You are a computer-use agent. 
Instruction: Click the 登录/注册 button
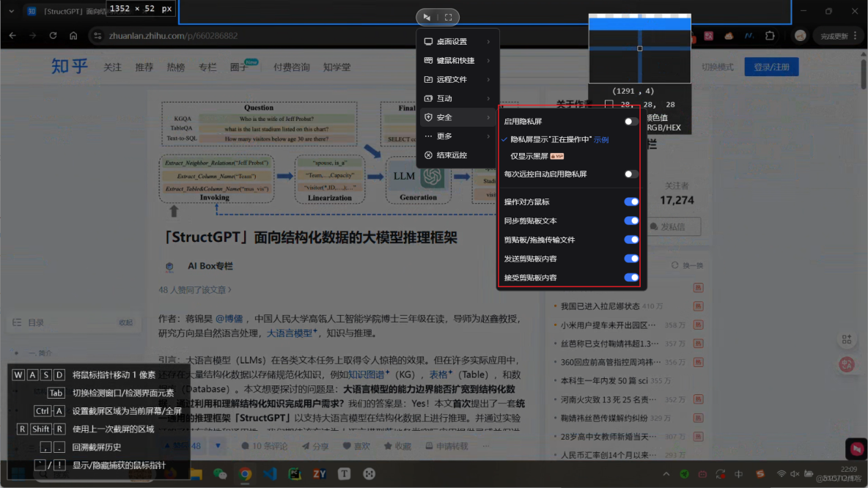click(x=770, y=66)
